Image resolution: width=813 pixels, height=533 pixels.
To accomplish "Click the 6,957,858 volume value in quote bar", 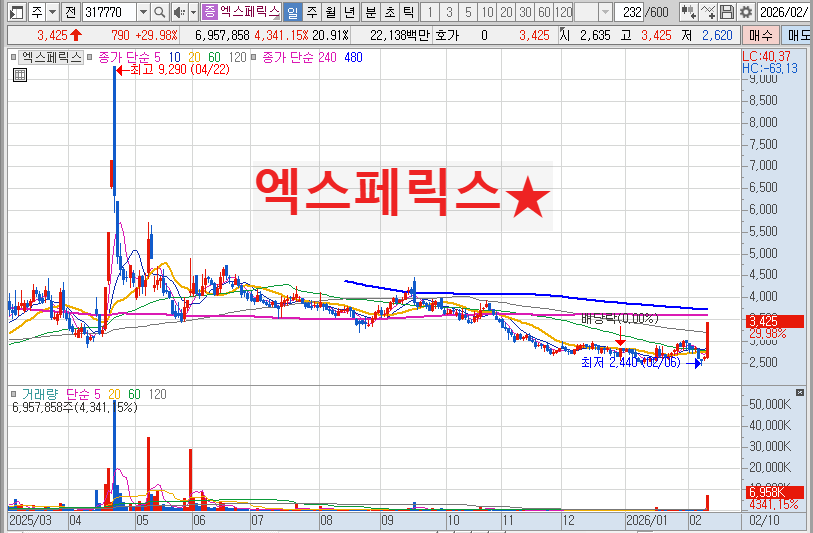I will 222,35.
